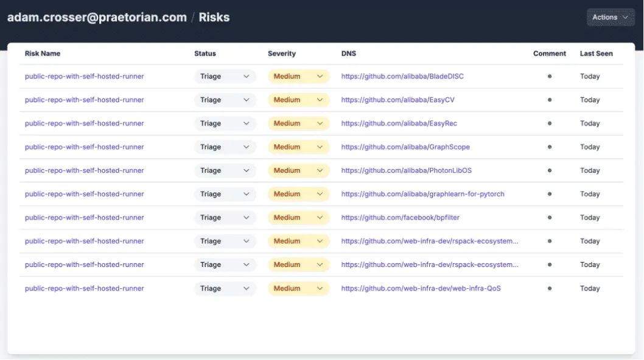Click the comment icon on the EasyRec row
This screenshot has height=360, width=644.
(x=549, y=123)
